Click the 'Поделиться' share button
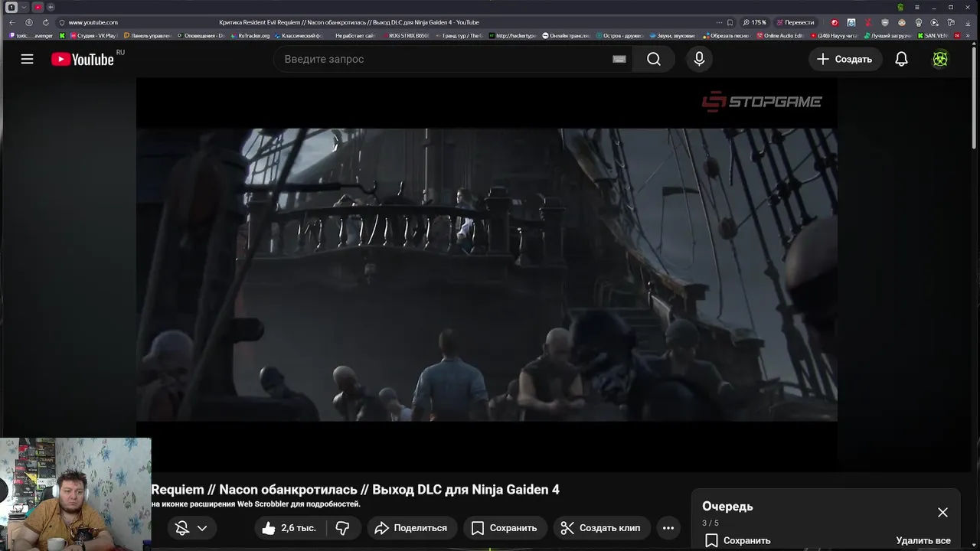The image size is (980, 551). tap(411, 528)
